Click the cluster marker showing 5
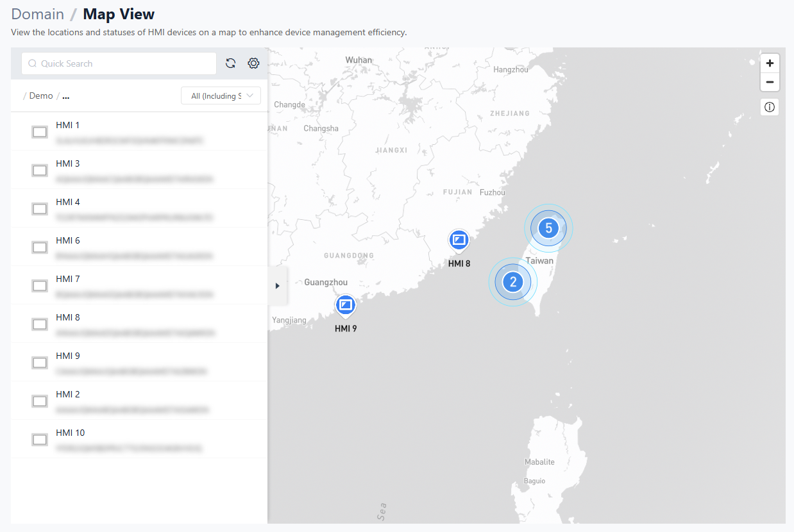 tap(548, 228)
